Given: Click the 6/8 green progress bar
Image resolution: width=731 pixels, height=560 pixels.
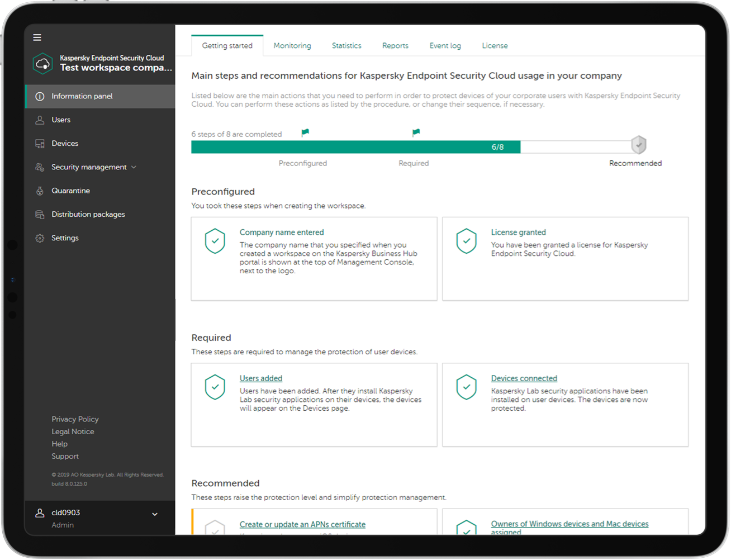Looking at the screenshot, I should point(355,147).
